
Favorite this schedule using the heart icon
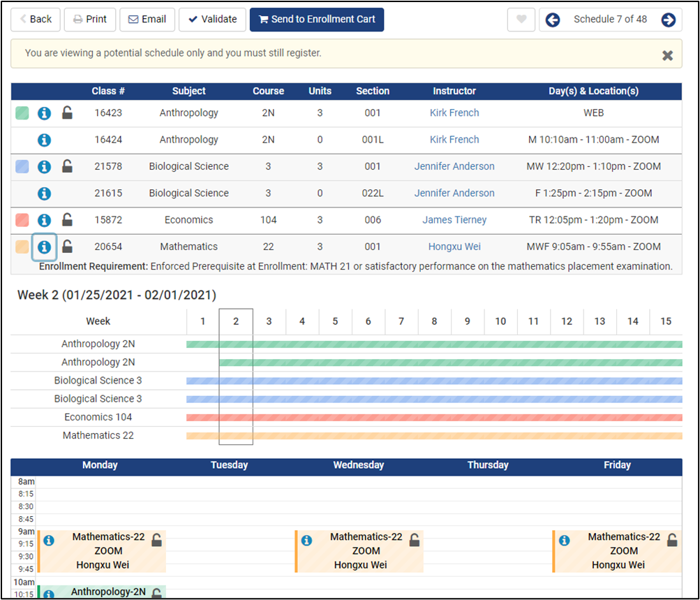pos(521,20)
